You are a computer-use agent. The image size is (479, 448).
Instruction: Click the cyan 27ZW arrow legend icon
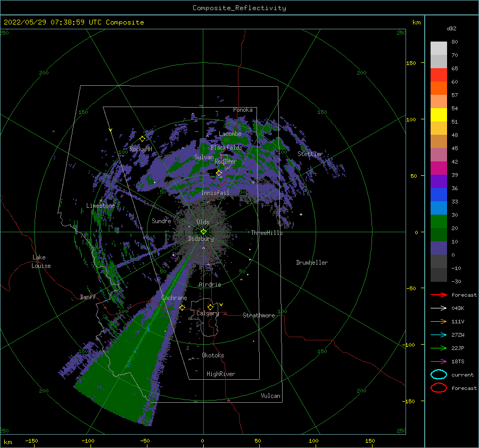439,335
